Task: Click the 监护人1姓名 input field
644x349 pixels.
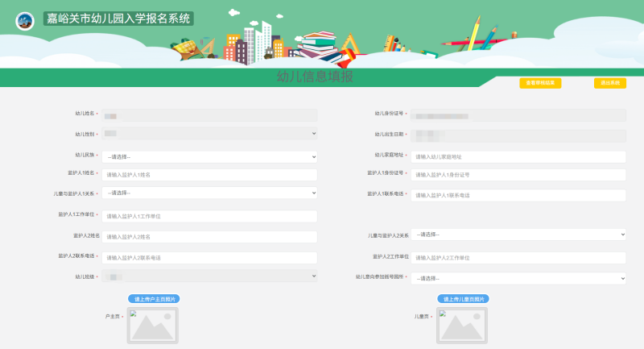Action: pyautogui.click(x=209, y=175)
